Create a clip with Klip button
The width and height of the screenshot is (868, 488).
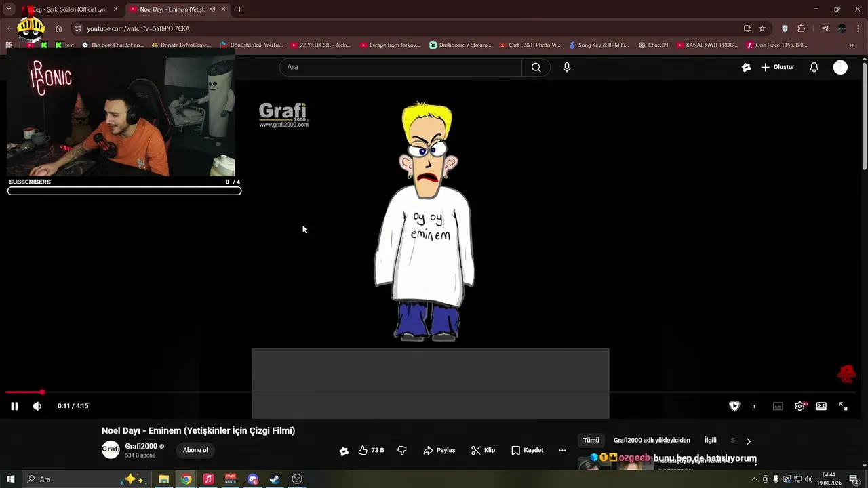(483, 450)
